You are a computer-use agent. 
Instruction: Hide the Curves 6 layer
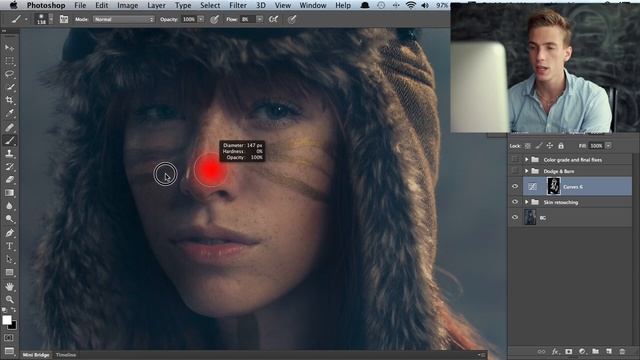click(x=515, y=187)
